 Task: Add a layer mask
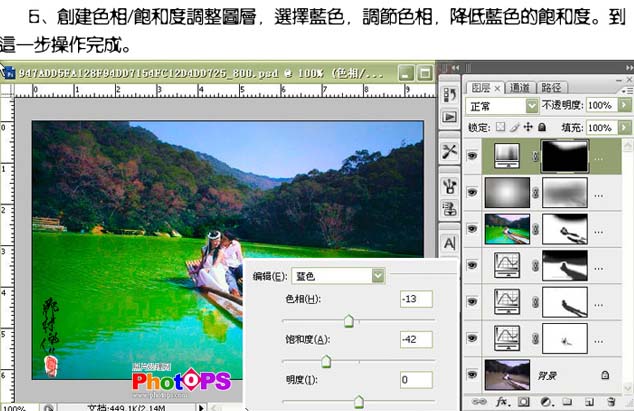(x=522, y=401)
